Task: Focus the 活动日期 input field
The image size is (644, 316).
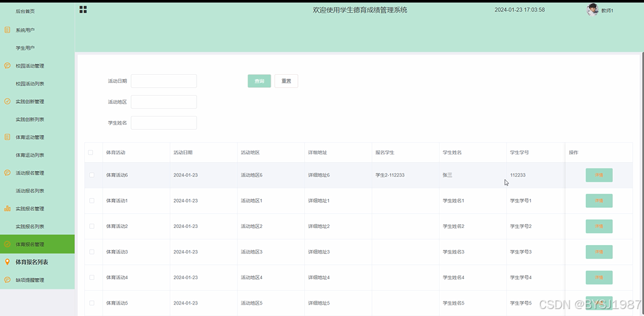Action: pos(163,81)
